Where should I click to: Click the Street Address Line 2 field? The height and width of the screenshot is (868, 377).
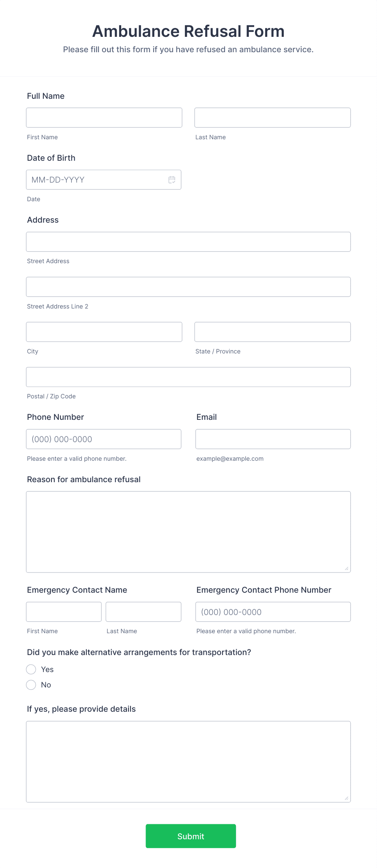pyautogui.click(x=188, y=287)
